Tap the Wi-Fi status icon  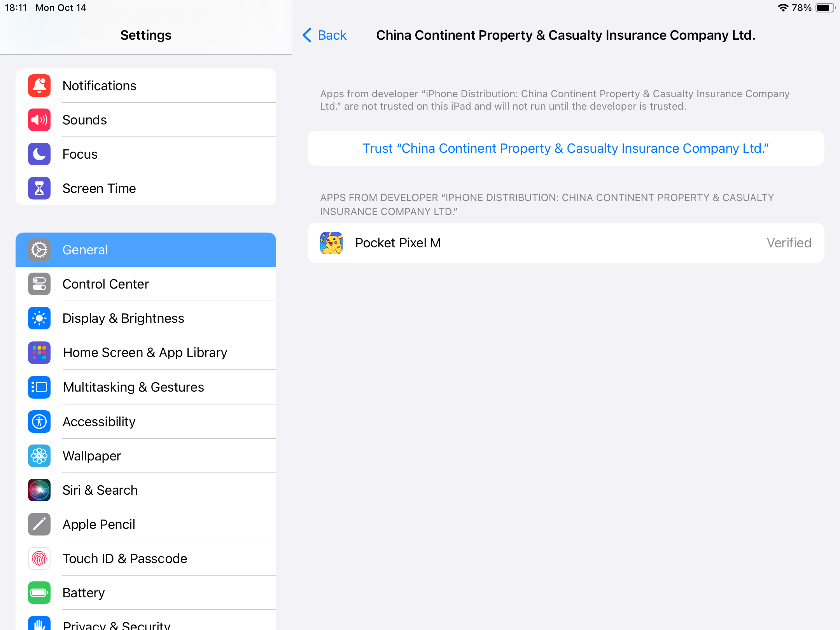click(x=783, y=8)
